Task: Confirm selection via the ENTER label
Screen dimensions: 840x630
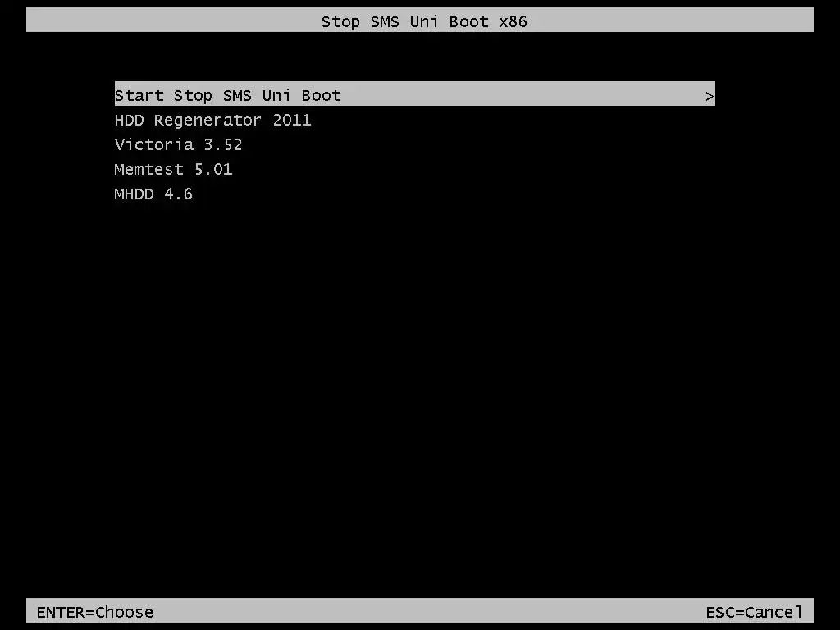Action: pyautogui.click(x=95, y=612)
